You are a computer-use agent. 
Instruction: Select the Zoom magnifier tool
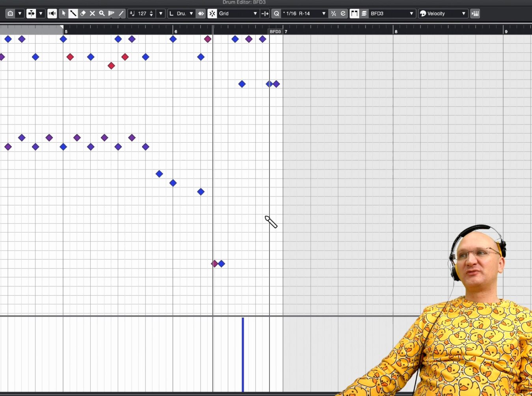(x=102, y=13)
